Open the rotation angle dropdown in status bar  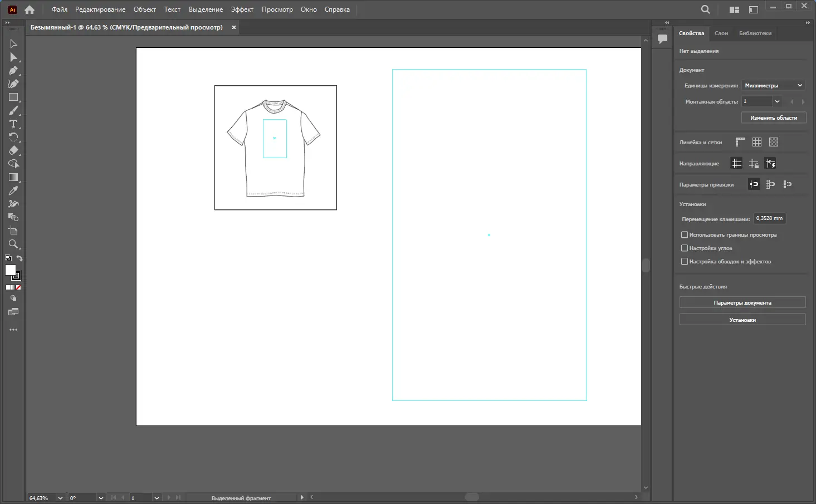101,498
